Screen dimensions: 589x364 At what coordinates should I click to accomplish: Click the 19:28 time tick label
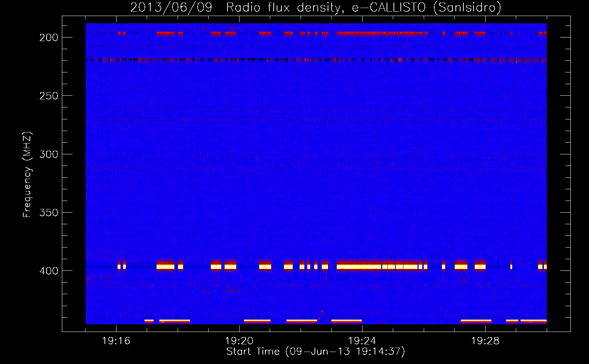pyautogui.click(x=485, y=341)
